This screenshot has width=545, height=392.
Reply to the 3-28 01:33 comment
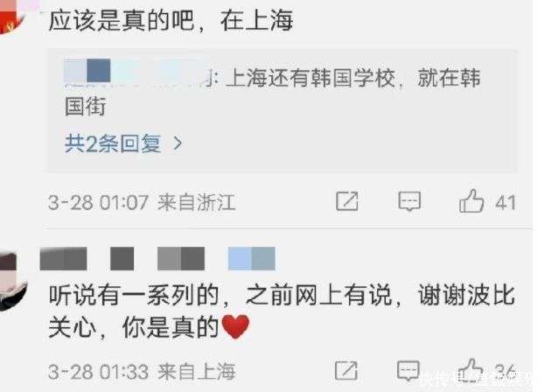click(409, 370)
